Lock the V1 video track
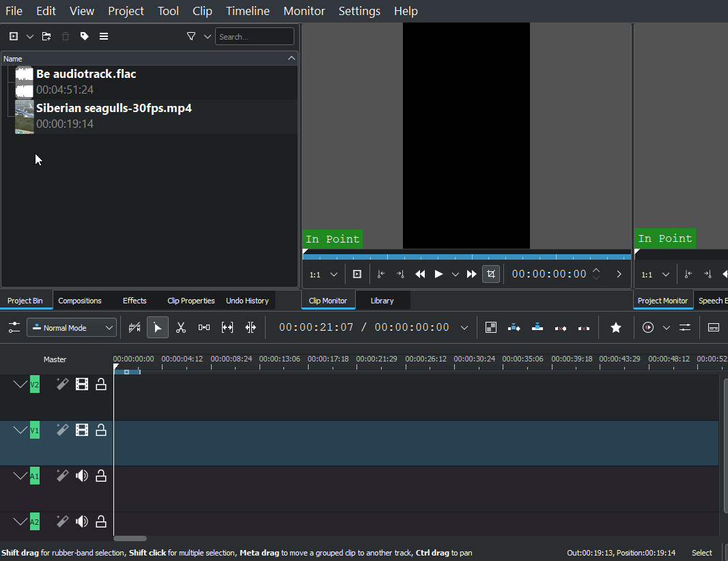This screenshot has width=728, height=561. [101, 430]
